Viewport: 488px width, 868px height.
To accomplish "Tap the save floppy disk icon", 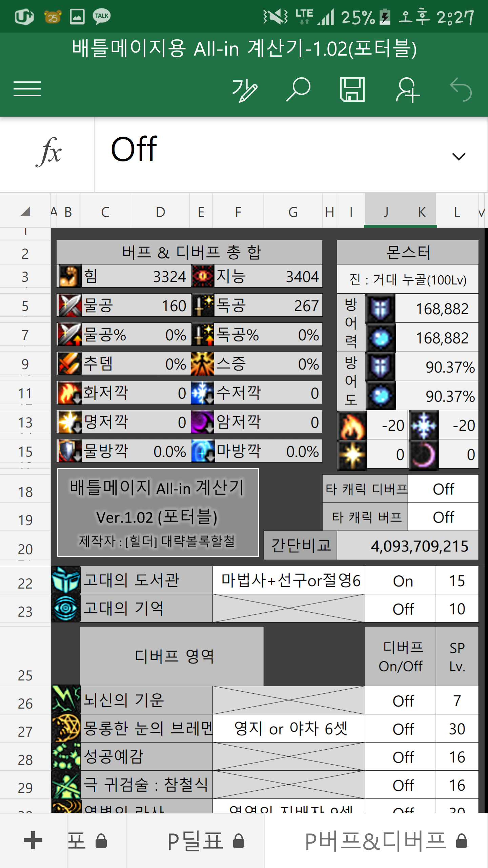I will tap(352, 90).
